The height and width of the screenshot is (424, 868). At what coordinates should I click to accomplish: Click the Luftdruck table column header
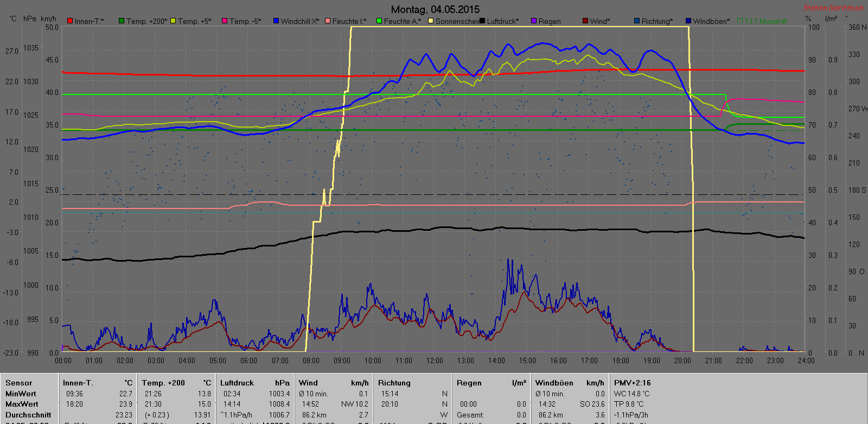point(237,383)
